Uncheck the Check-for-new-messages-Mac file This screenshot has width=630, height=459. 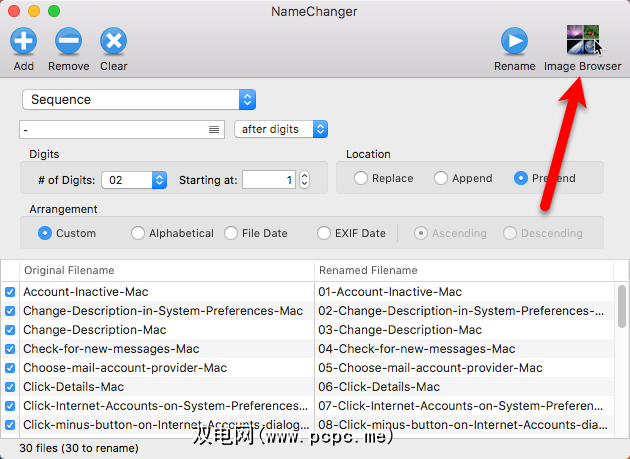click(10, 349)
